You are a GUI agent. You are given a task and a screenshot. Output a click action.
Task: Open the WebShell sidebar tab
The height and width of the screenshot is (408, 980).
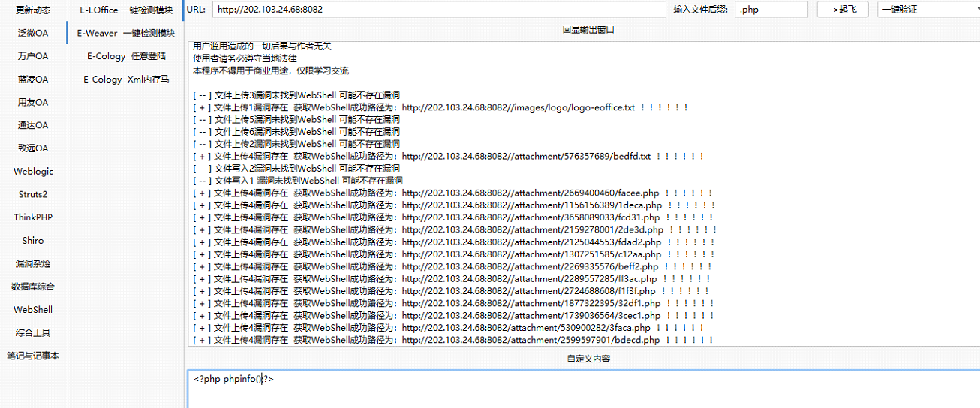33,310
